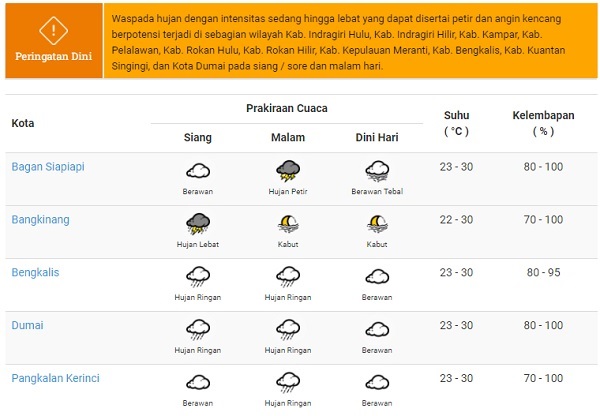600x416 pixels.
Task: Click Bangkinang Malam fog moon icon
Action: (288, 224)
